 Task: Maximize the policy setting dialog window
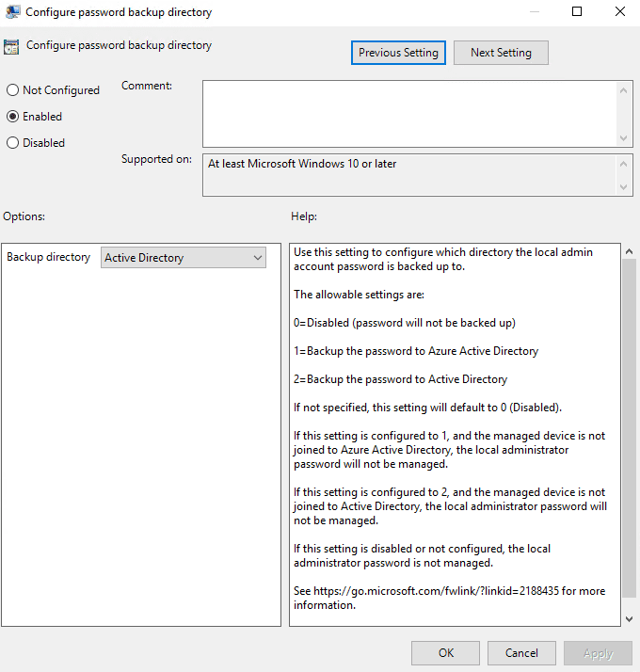[577, 12]
